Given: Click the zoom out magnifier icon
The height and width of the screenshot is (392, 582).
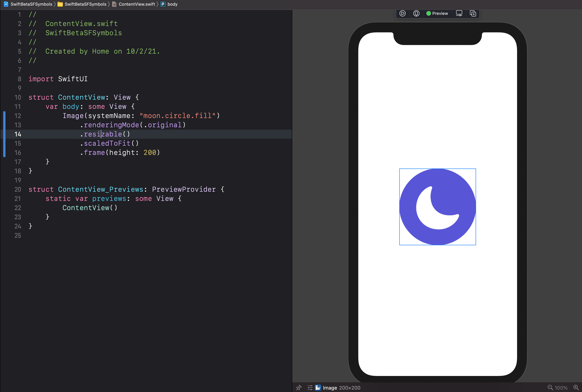Looking at the screenshot, I should 550,387.
